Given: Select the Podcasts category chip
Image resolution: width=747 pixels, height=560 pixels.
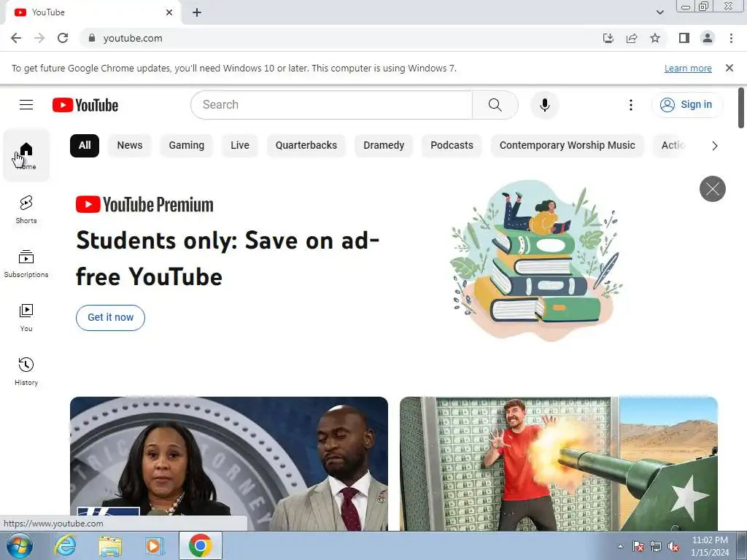Looking at the screenshot, I should click(x=452, y=146).
